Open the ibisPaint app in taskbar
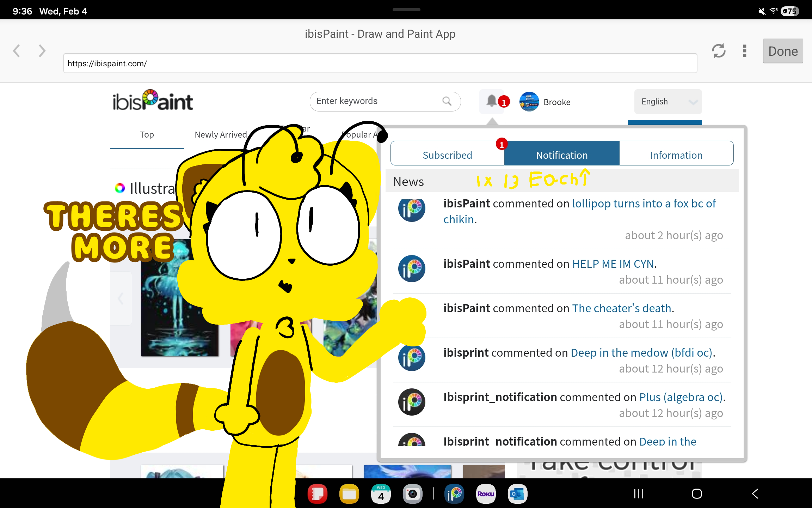 click(x=454, y=494)
